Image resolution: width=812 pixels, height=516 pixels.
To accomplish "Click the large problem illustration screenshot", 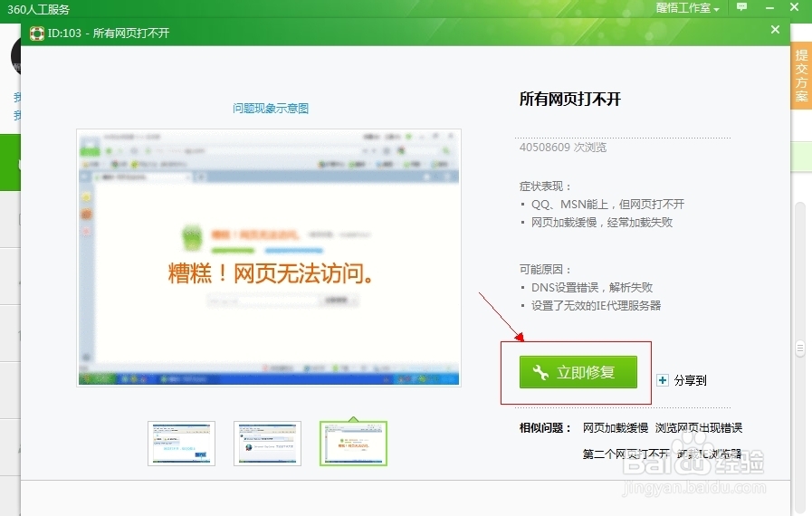I will point(269,257).
